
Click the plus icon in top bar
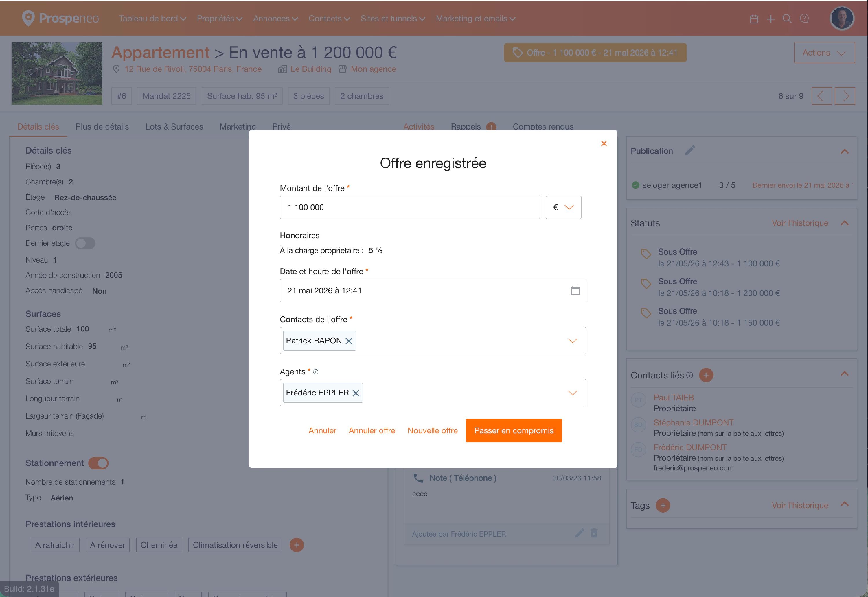(771, 19)
